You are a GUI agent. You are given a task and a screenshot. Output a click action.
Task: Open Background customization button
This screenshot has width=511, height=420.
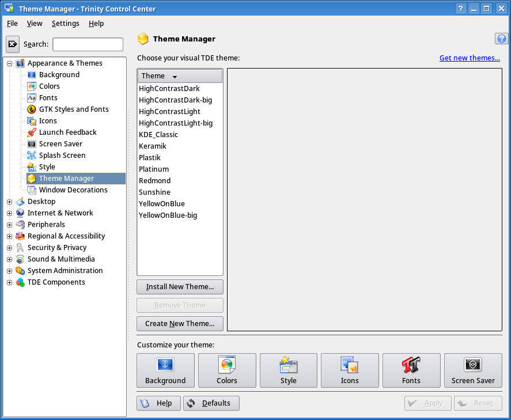165,370
